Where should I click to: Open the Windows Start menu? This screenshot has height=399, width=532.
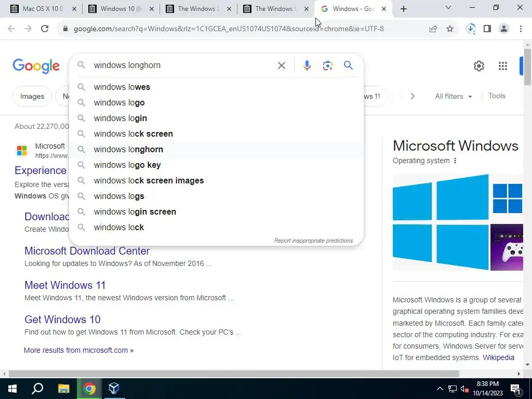point(12,389)
